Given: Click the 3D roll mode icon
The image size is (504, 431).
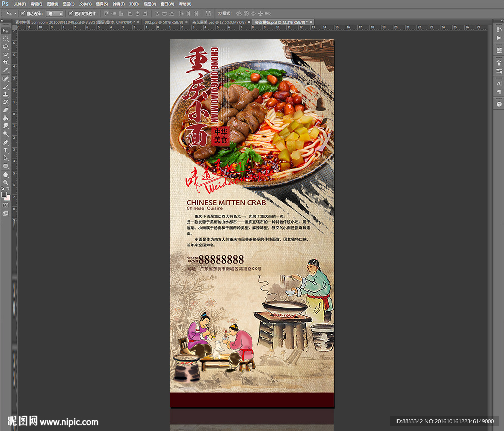Looking at the screenshot, I should [x=246, y=13].
